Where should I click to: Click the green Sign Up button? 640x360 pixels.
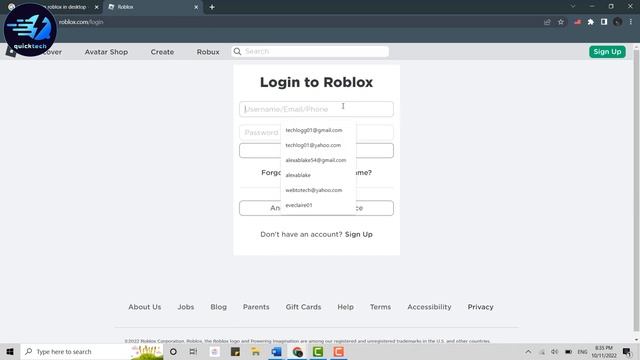click(607, 52)
